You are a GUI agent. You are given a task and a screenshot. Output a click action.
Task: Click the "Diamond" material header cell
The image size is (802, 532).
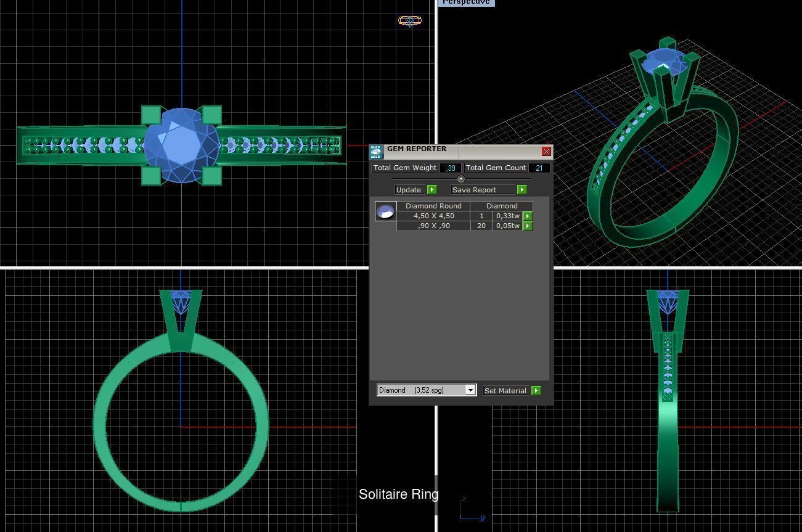[x=502, y=206]
